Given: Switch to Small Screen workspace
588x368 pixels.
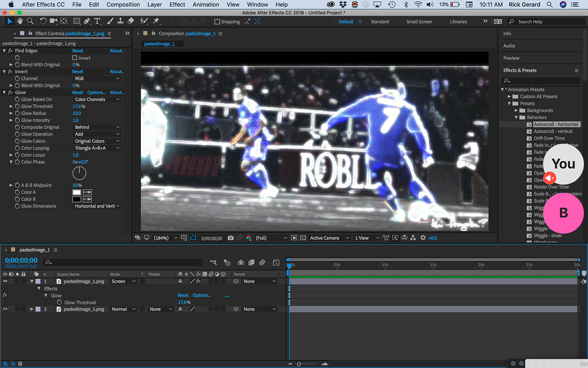Looking at the screenshot, I should click(419, 22).
